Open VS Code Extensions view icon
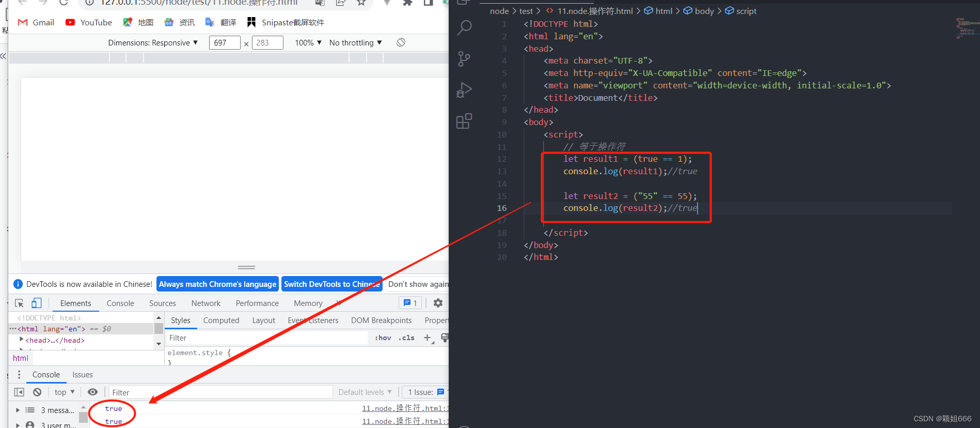The height and width of the screenshot is (428, 980). point(464,121)
